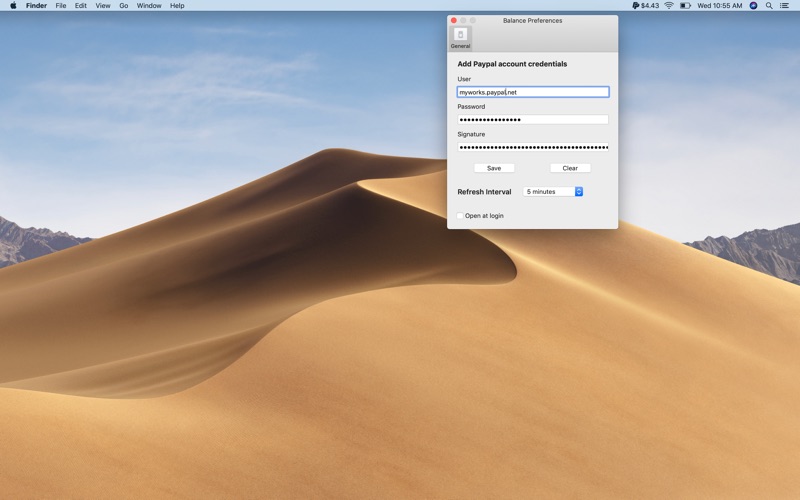Select the General preferences tab
800x500 pixels.
[x=460, y=38]
